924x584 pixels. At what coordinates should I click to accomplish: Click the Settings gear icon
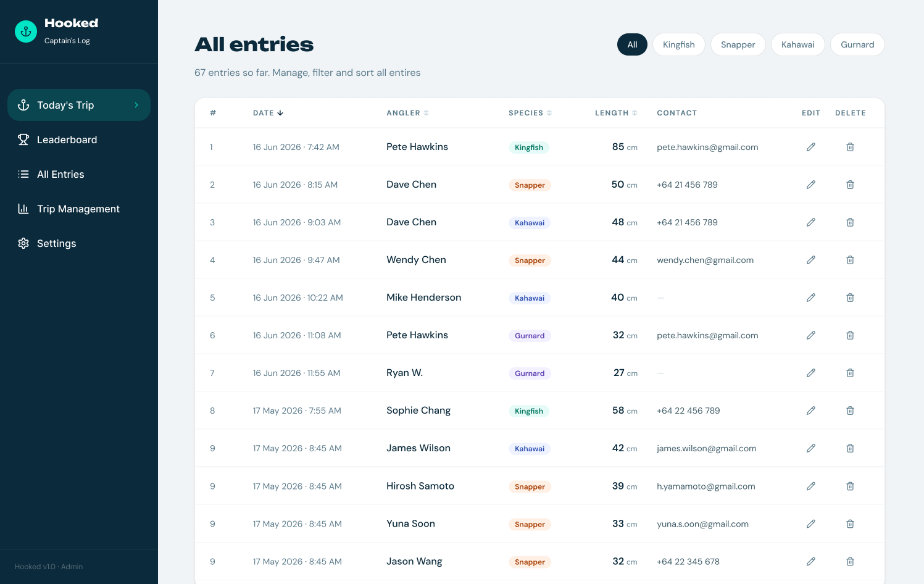(x=23, y=243)
